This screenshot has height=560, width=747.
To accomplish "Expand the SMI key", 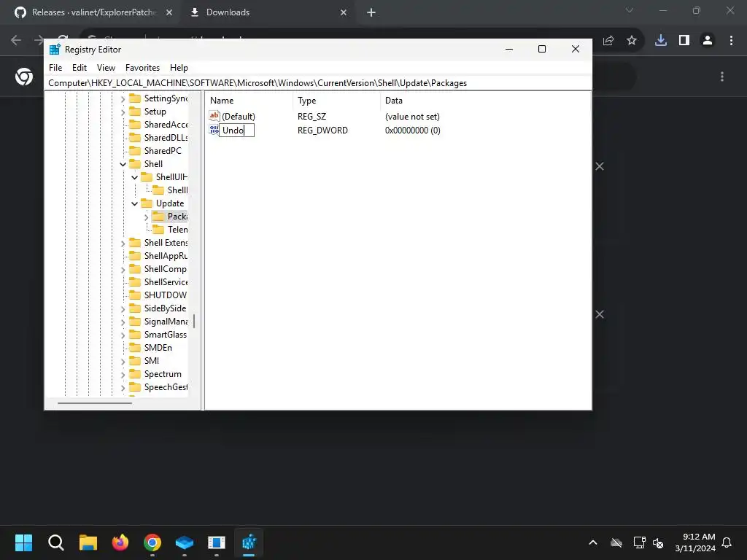I will coord(123,362).
